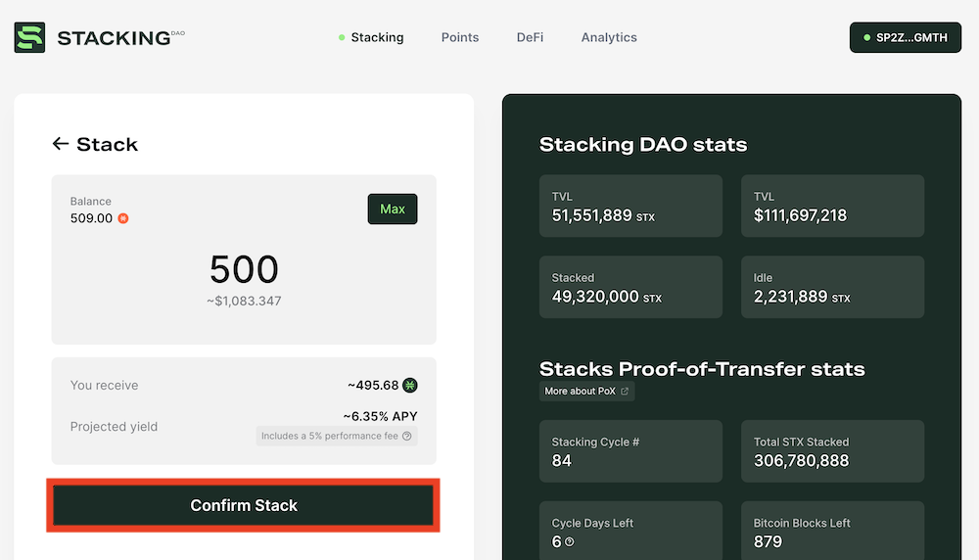Open the Cycle Days Left info icon
The image size is (979, 560).
coord(570,542)
